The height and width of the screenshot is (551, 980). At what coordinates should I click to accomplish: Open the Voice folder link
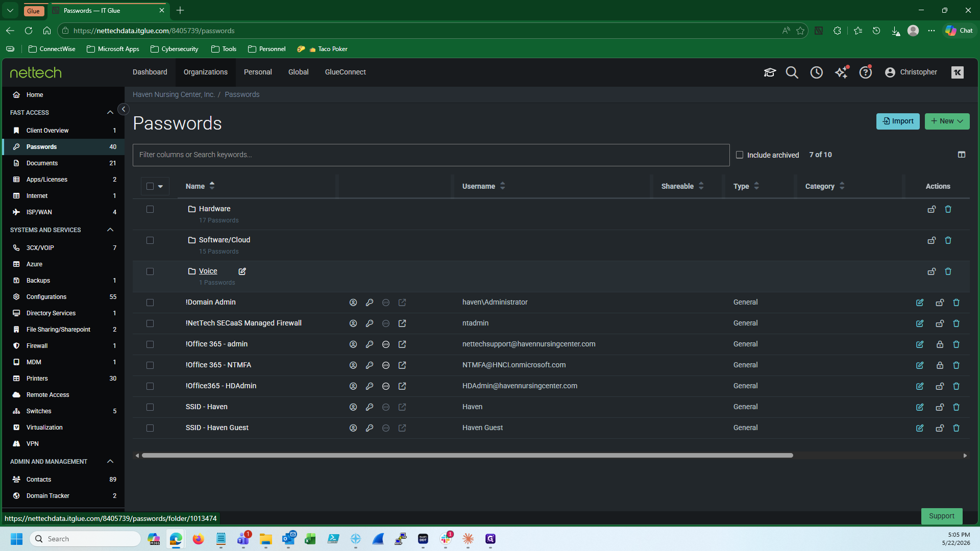pyautogui.click(x=208, y=271)
